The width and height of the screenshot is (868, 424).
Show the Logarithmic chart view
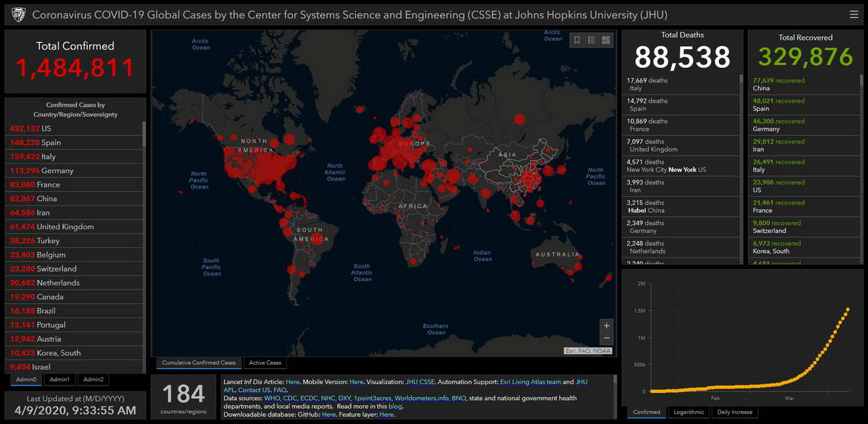pos(688,412)
